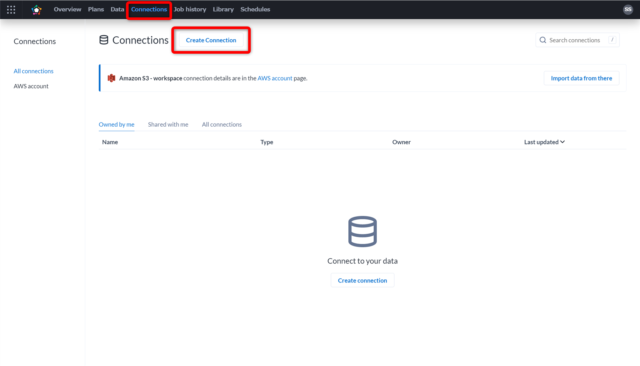640x366 pixels.
Task: Sort by the Name column header
Action: pyautogui.click(x=110, y=142)
